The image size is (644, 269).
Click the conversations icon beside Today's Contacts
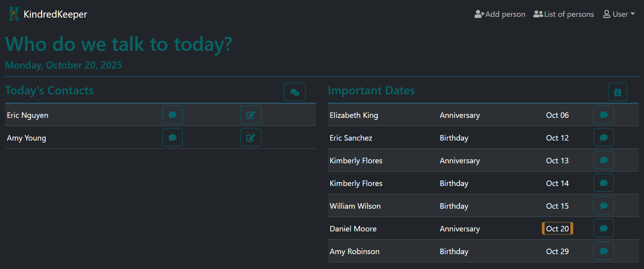pos(295,92)
